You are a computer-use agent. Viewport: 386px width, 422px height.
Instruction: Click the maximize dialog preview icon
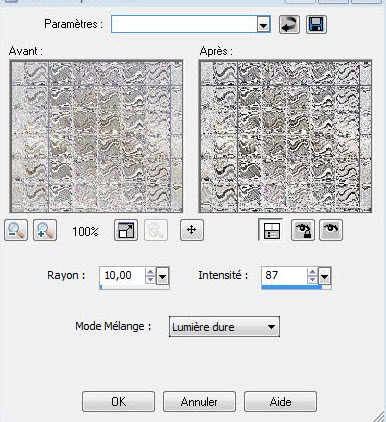126,230
